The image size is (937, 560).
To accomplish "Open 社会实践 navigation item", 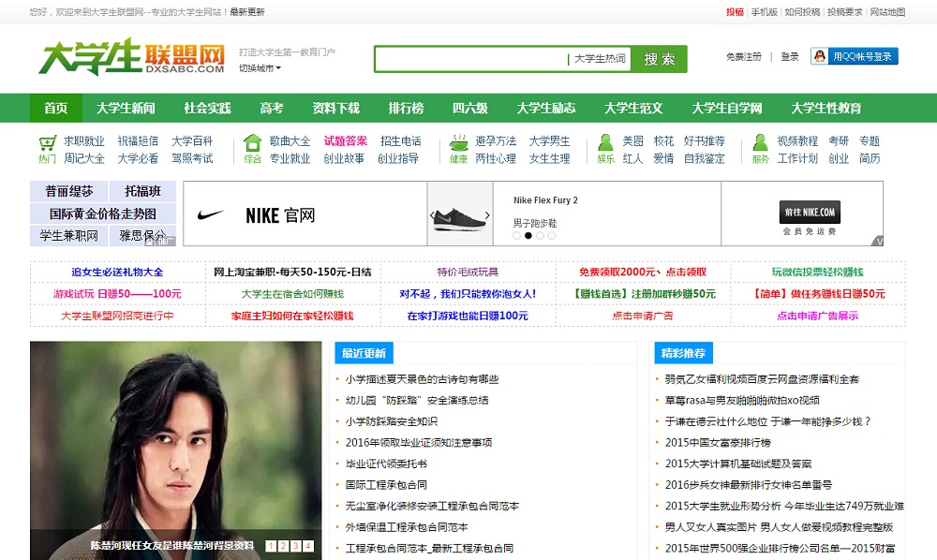I will pos(207,108).
